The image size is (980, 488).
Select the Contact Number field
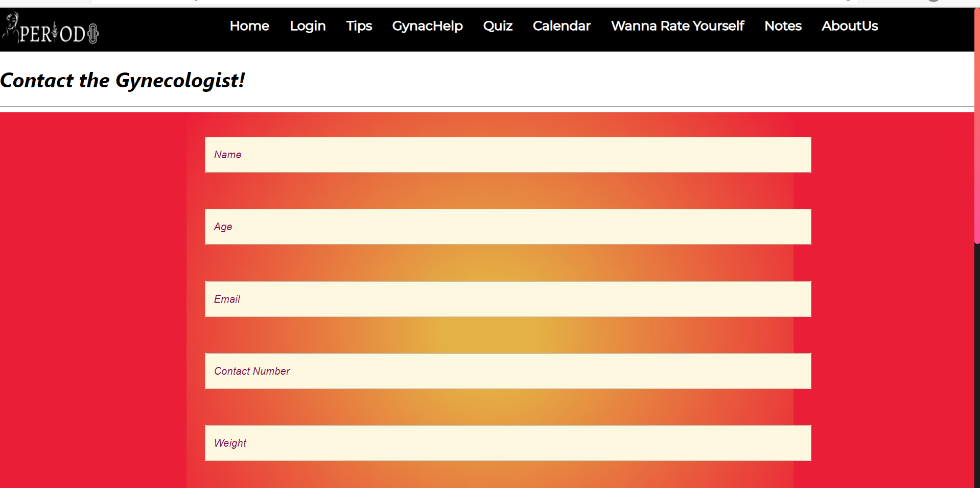click(507, 371)
